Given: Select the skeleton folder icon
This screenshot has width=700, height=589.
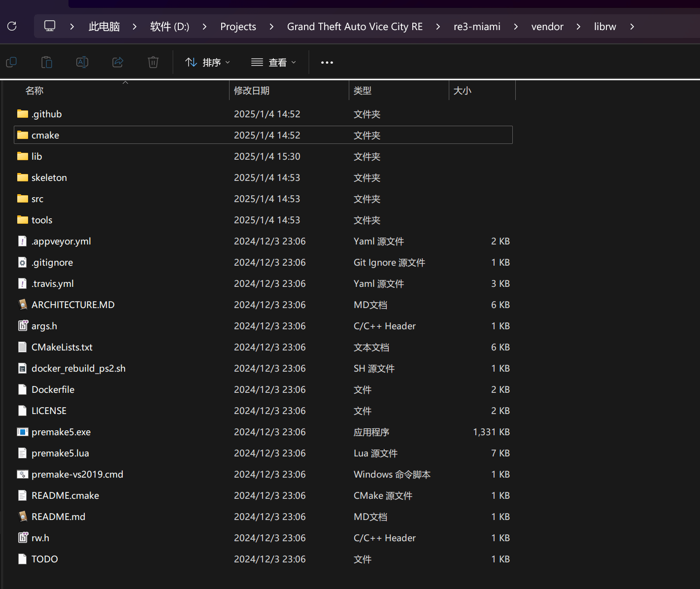Looking at the screenshot, I should pyautogui.click(x=23, y=177).
